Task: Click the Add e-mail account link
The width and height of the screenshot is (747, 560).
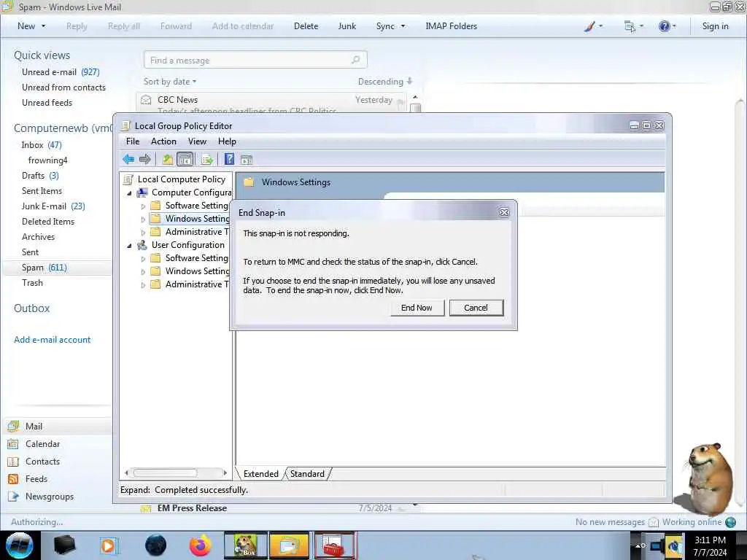Action: tap(53, 340)
